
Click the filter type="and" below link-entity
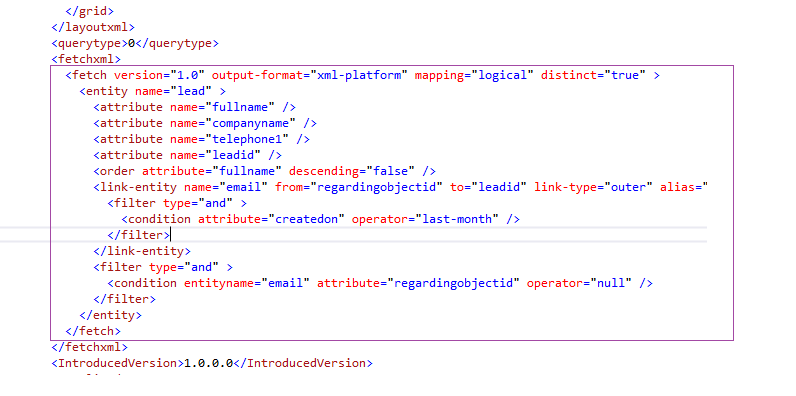pos(163,267)
